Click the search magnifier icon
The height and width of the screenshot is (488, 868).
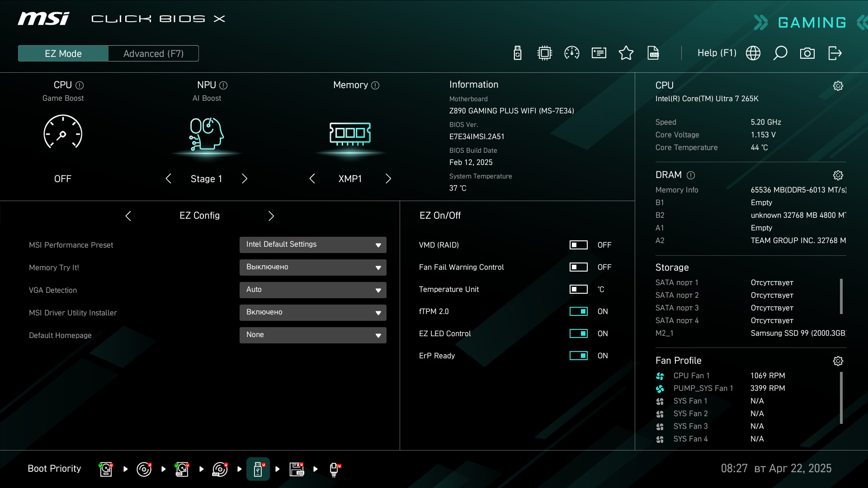[780, 53]
